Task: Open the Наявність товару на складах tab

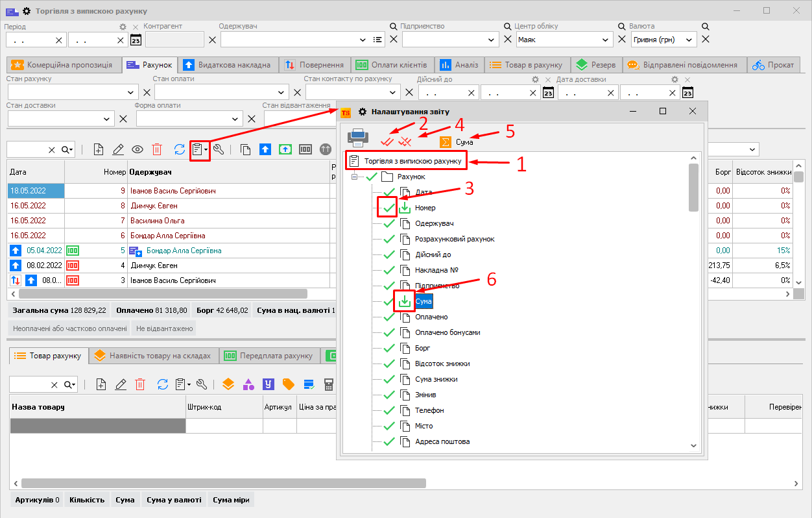Action: 153,356
